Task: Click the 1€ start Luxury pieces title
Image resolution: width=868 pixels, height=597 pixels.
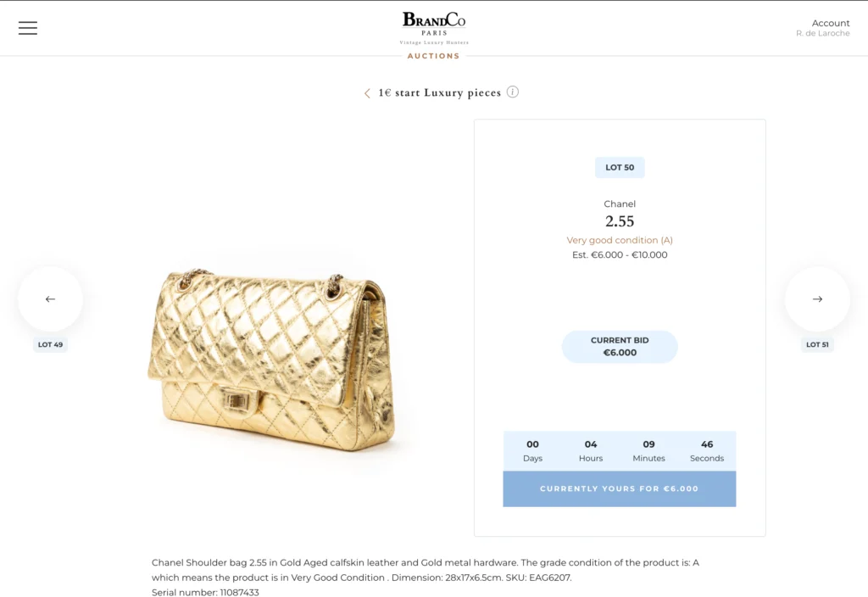Action: click(x=439, y=92)
